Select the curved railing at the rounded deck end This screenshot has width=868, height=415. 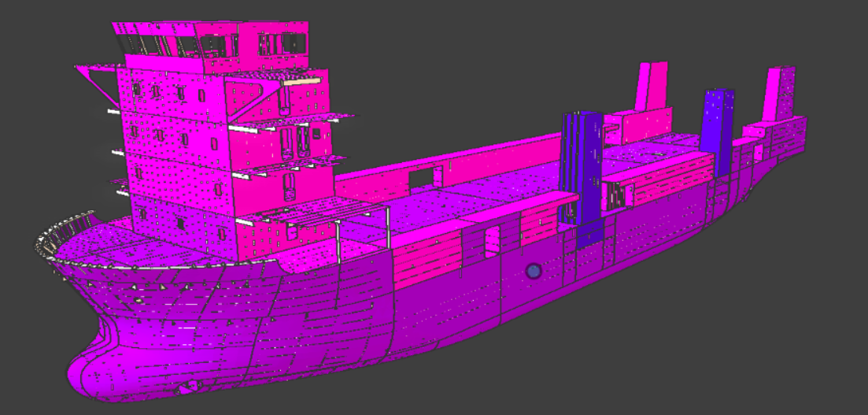55,236
